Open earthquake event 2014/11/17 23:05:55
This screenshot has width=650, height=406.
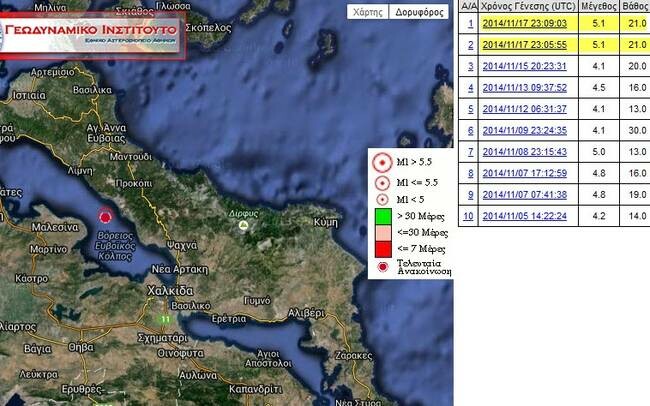[x=524, y=45]
